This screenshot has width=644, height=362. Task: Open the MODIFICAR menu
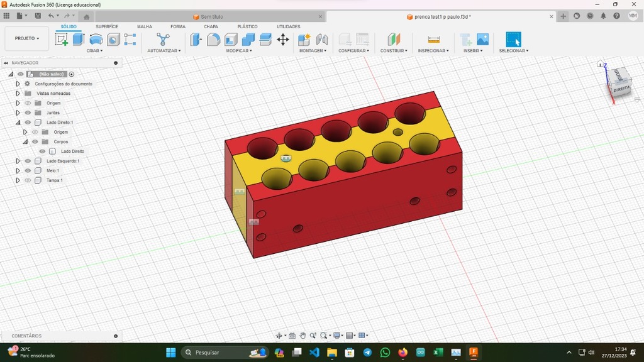pos(239,50)
